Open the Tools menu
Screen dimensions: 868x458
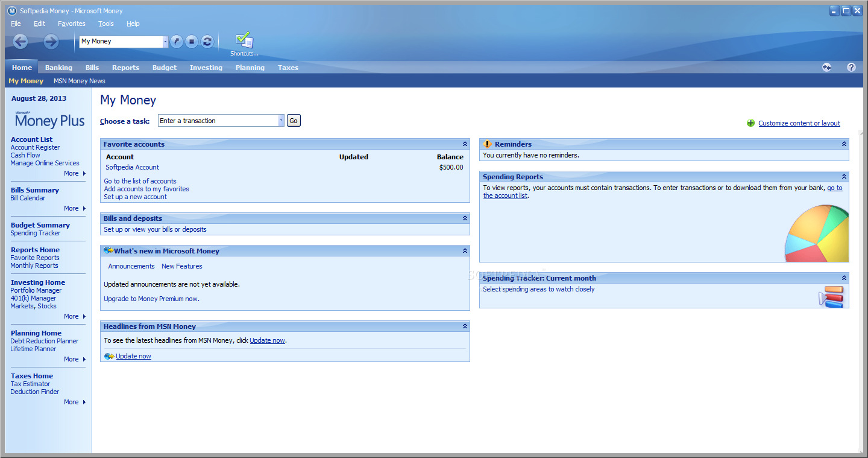(106, 24)
